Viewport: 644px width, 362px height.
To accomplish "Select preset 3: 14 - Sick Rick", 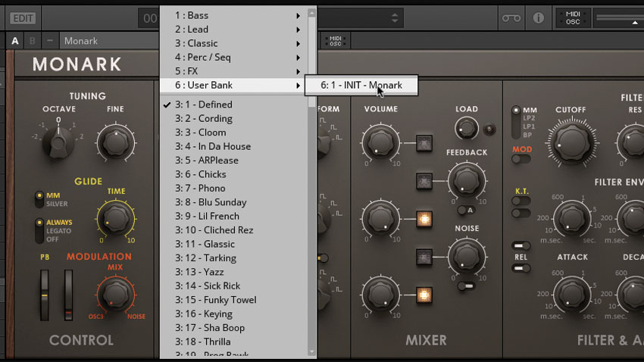I will (234, 286).
